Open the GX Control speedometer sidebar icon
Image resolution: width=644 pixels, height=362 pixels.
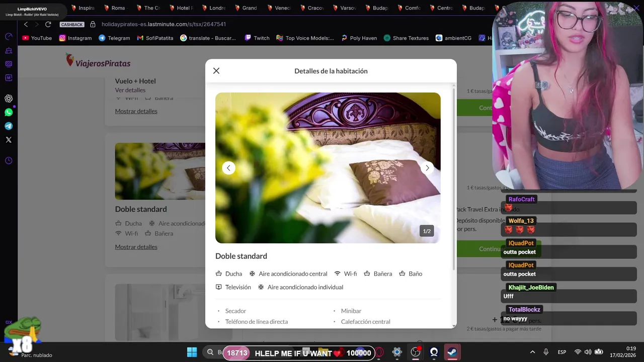[x=9, y=37]
